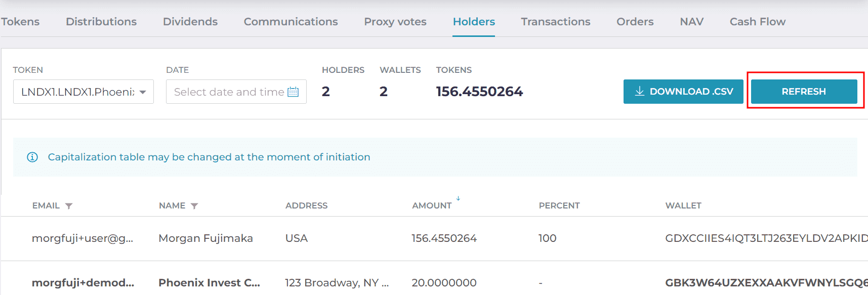Toggle the Amount column sort arrow
Image resolution: width=868 pixels, height=295 pixels.
click(x=458, y=198)
